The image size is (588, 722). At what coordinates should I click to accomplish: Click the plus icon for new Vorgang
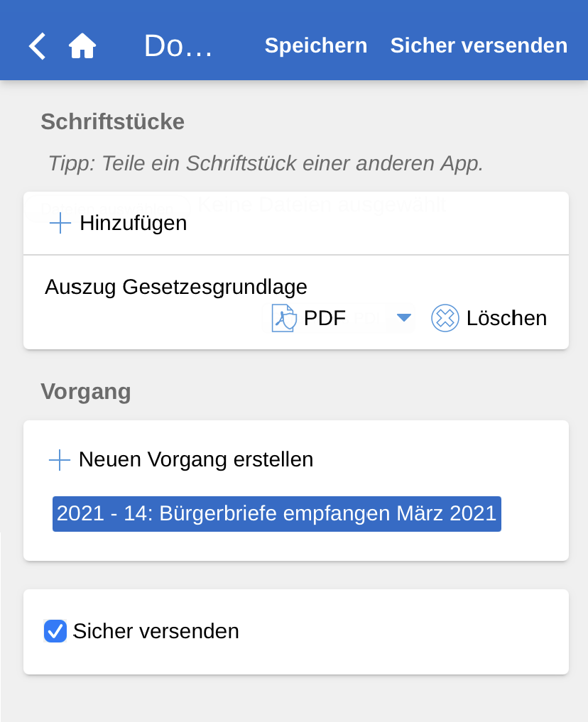60,460
